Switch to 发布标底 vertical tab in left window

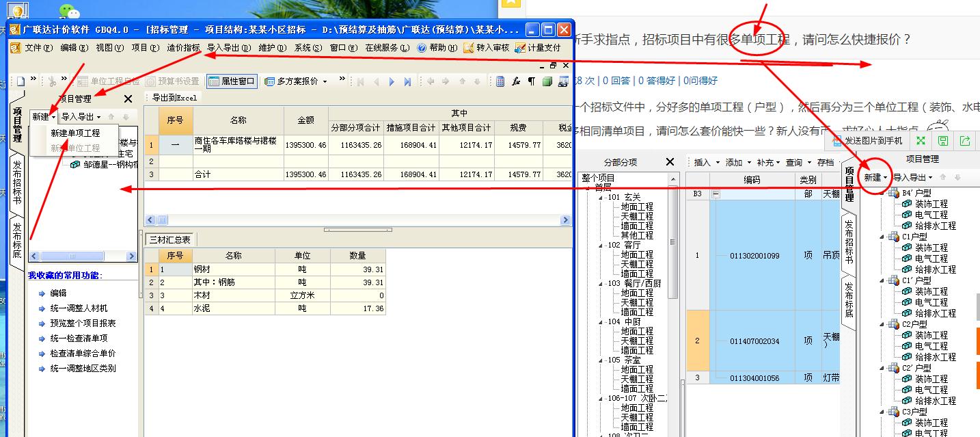pyautogui.click(x=17, y=240)
